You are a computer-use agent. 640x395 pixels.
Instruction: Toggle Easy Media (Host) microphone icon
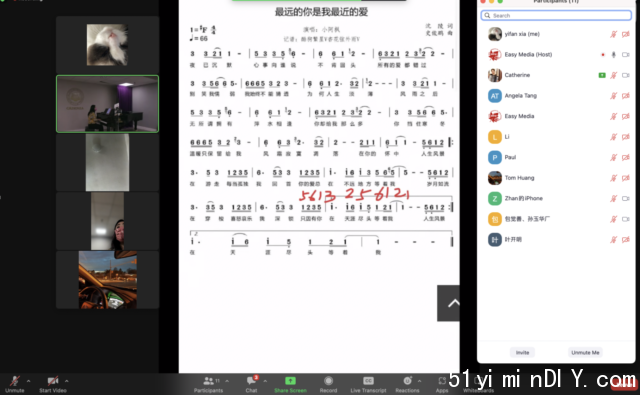tap(613, 55)
